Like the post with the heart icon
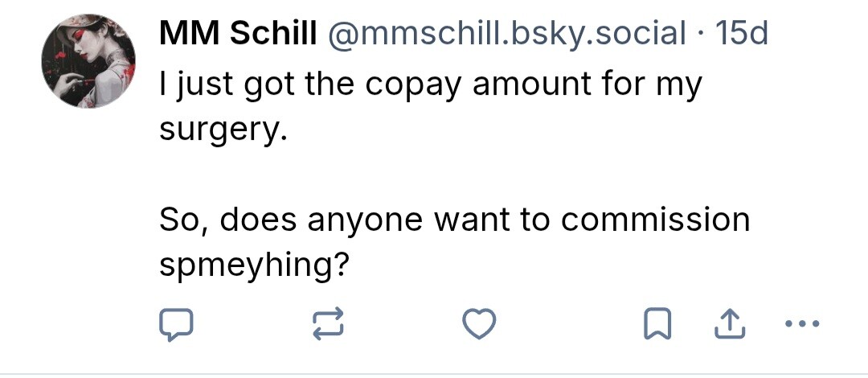This screenshot has height=378, width=868. click(x=480, y=323)
